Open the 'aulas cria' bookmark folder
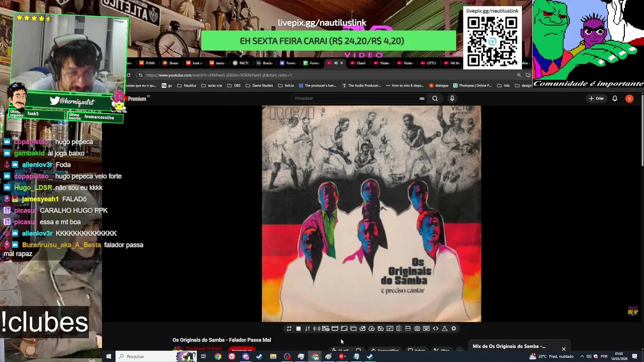The height and width of the screenshot is (362, 644). [x=211, y=85]
